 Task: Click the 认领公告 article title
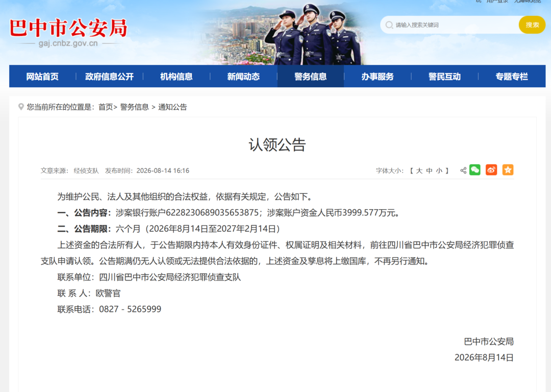point(277,145)
